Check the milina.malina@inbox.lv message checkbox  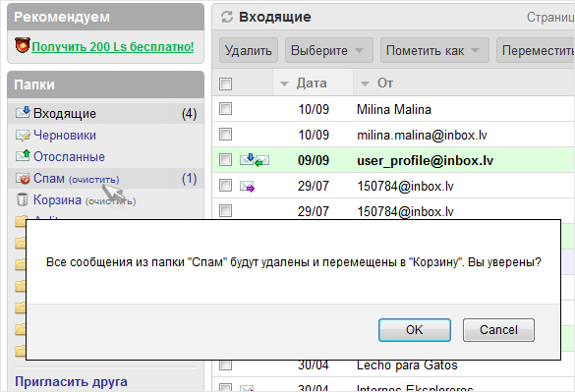[225, 135]
